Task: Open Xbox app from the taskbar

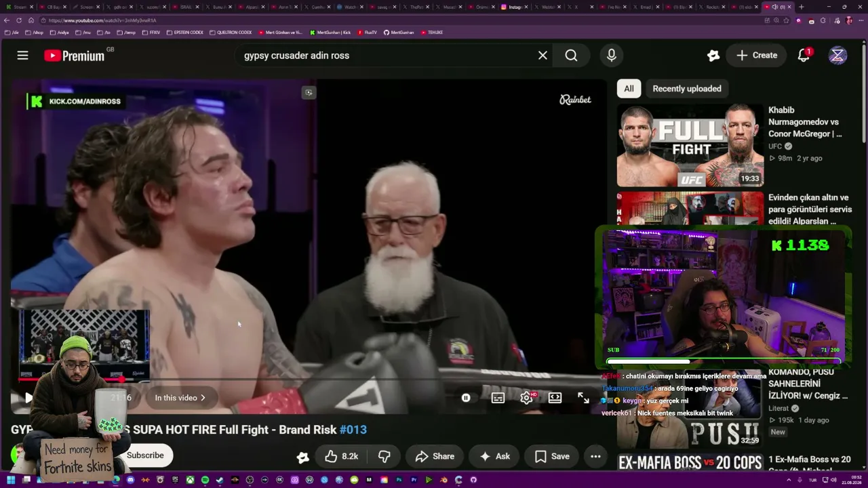Action: pyautogui.click(x=191, y=480)
